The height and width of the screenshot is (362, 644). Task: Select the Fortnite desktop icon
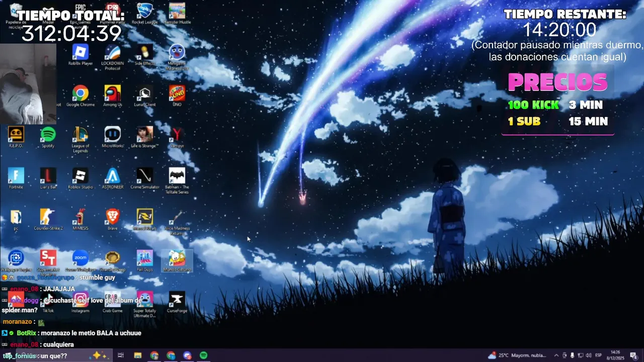(16, 178)
